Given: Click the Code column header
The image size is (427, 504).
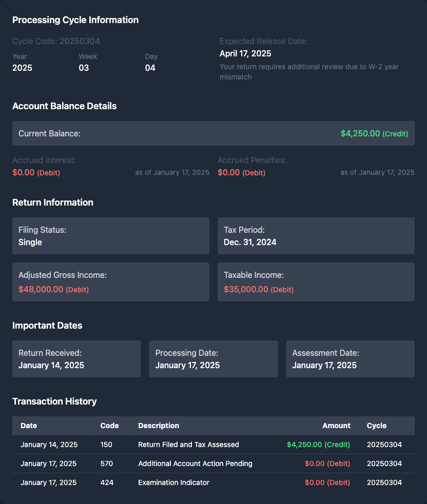Looking at the screenshot, I should (109, 426).
